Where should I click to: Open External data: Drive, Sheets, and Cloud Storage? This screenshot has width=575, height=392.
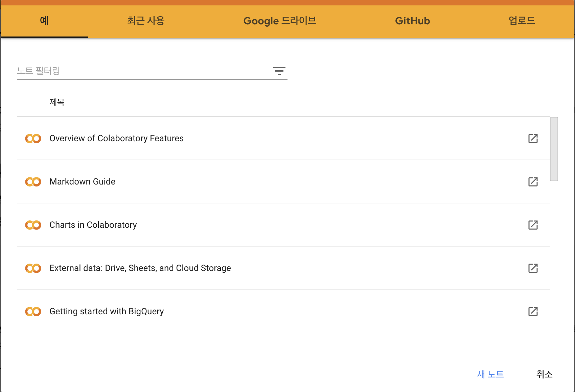140,268
